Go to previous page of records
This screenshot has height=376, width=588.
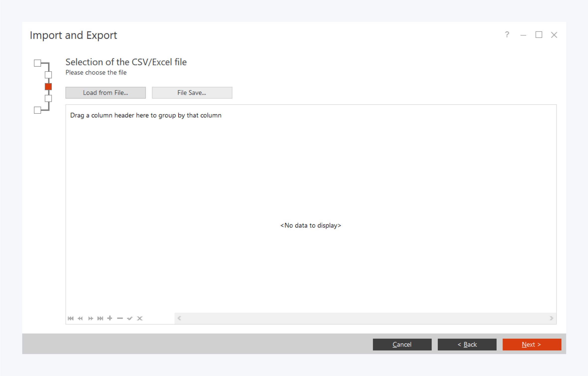[x=80, y=318]
